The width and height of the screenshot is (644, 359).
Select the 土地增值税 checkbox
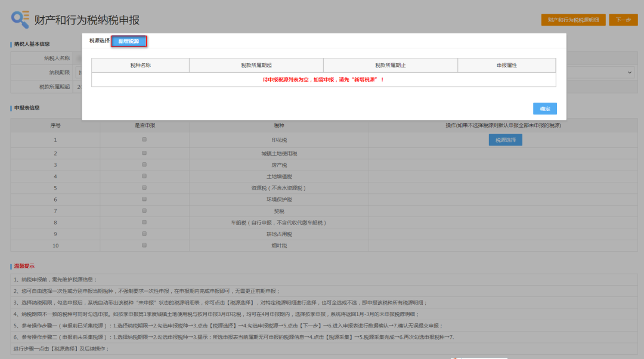point(144,176)
